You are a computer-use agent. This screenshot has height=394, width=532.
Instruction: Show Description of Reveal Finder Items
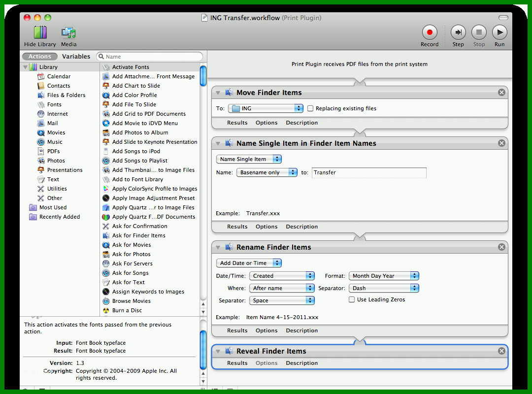tap(301, 363)
